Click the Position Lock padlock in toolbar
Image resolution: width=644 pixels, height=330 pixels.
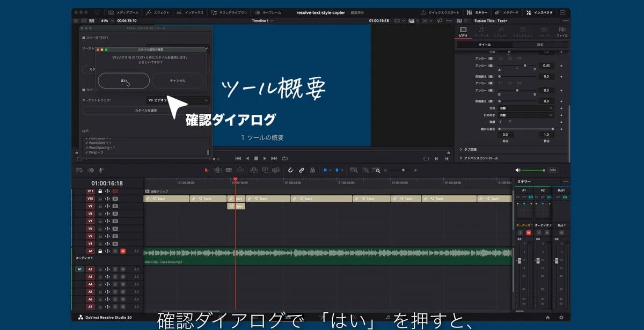click(x=312, y=170)
